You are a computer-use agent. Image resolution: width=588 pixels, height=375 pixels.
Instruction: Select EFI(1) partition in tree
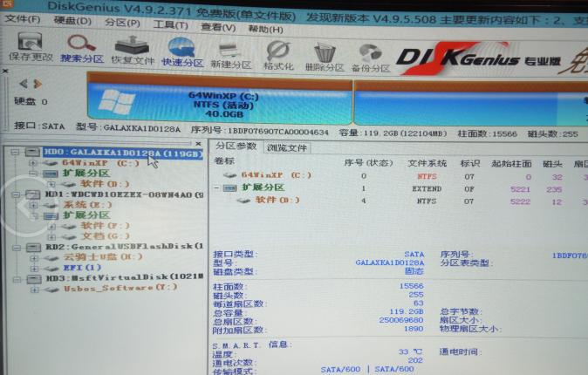tap(83, 268)
